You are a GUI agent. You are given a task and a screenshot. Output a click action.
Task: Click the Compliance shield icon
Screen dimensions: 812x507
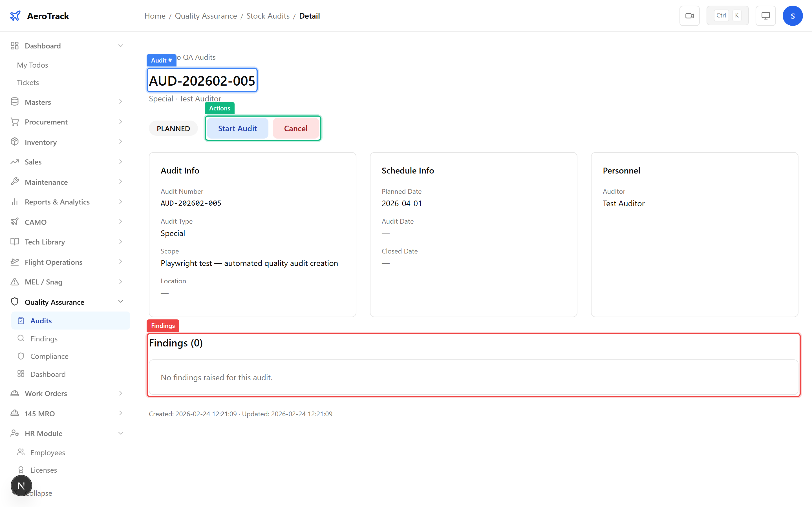21,356
